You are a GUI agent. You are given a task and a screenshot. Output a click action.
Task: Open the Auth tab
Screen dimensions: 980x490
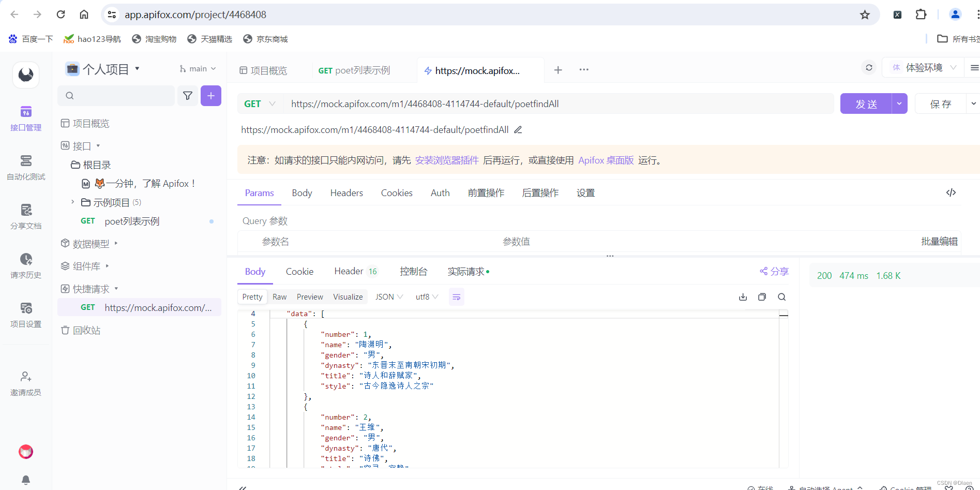[x=440, y=193]
